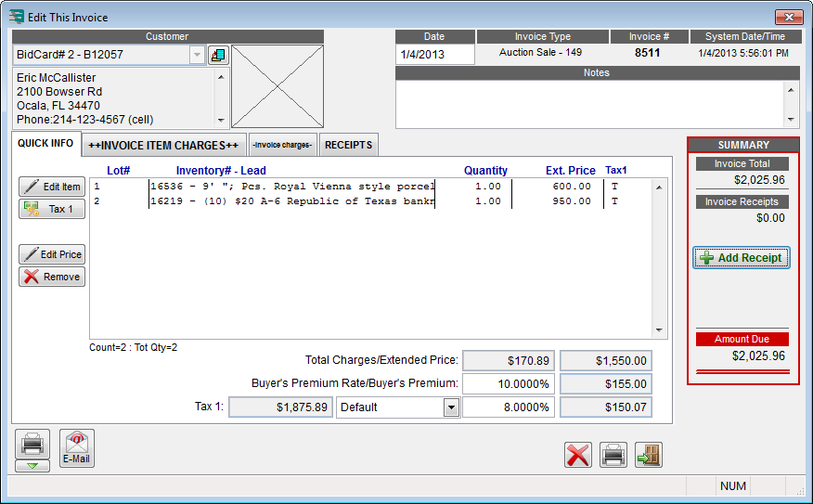Open the -Invoice charges- tab

point(283,145)
